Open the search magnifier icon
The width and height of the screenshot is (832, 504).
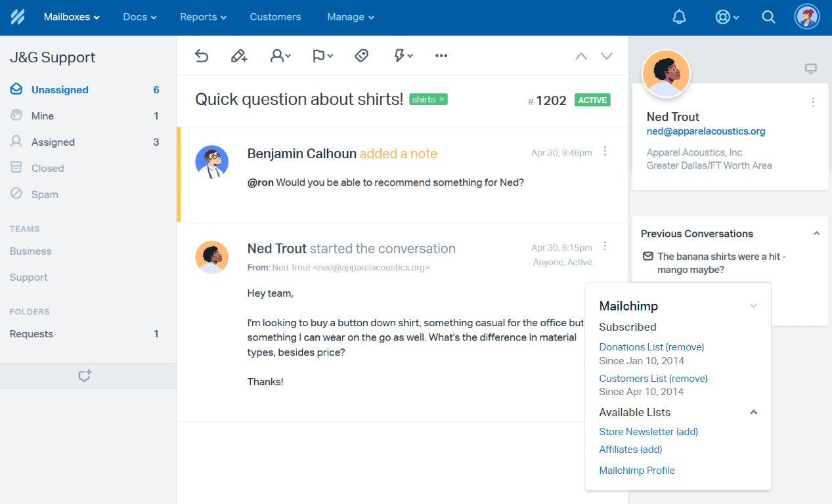pos(768,18)
